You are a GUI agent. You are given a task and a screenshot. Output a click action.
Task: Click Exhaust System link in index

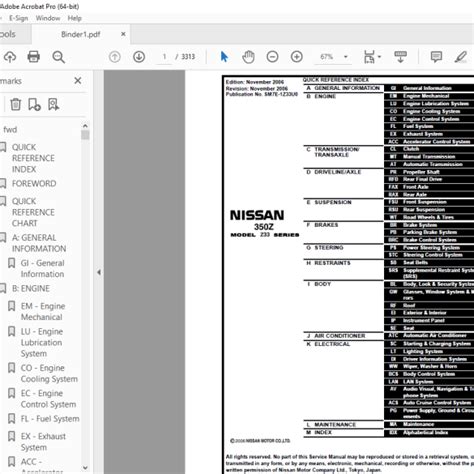click(423, 134)
